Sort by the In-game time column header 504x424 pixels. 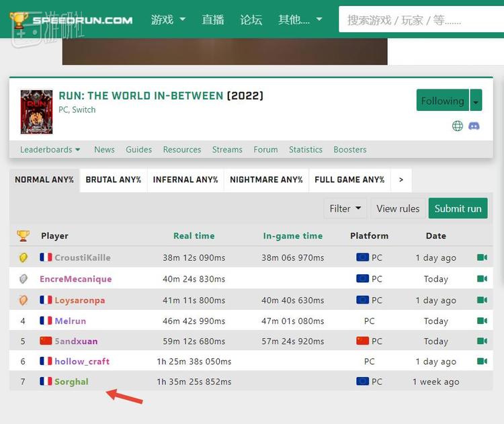click(293, 236)
